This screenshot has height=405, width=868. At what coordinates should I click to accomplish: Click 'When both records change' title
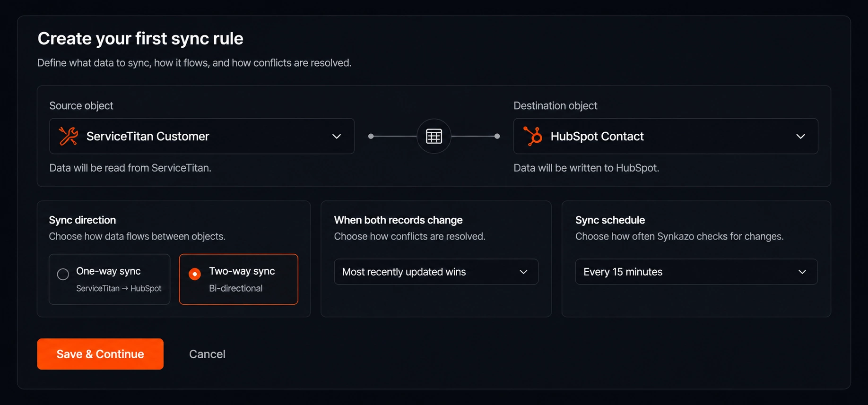[x=398, y=220]
